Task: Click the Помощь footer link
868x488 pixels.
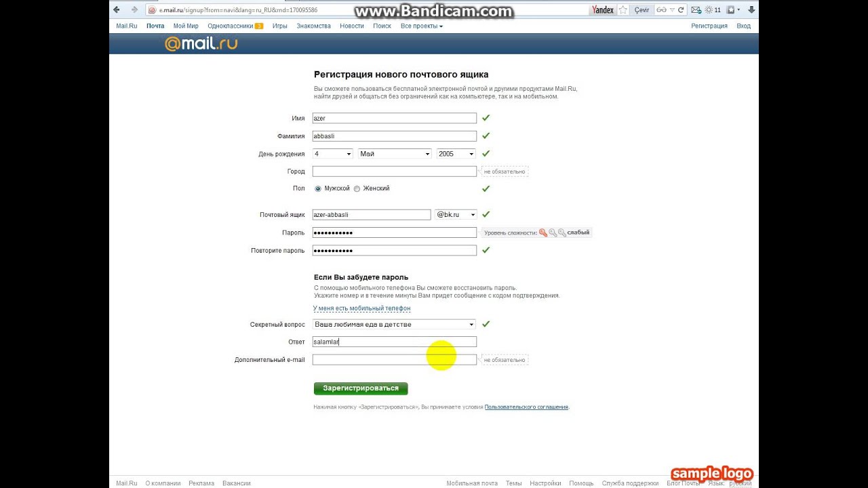Action: 581,483
